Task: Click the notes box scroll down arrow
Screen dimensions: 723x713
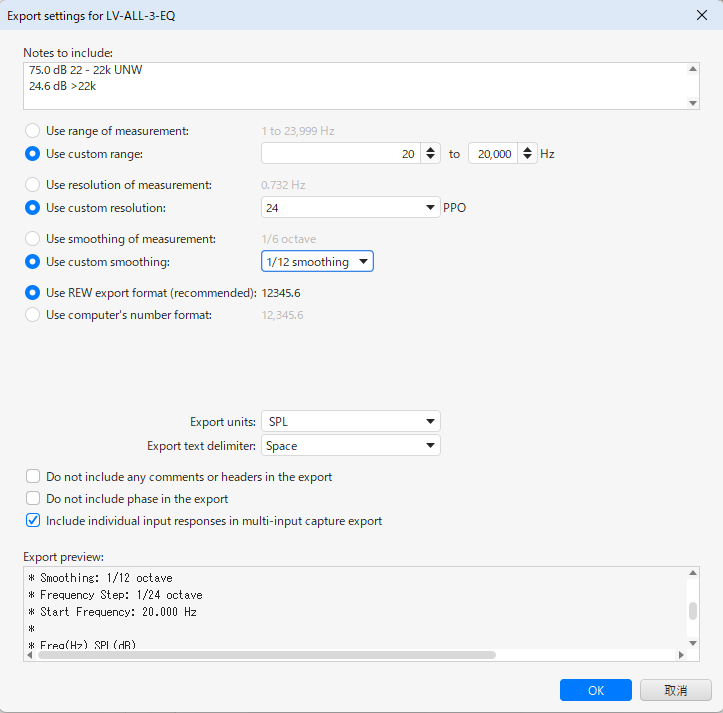Action: coord(693,103)
